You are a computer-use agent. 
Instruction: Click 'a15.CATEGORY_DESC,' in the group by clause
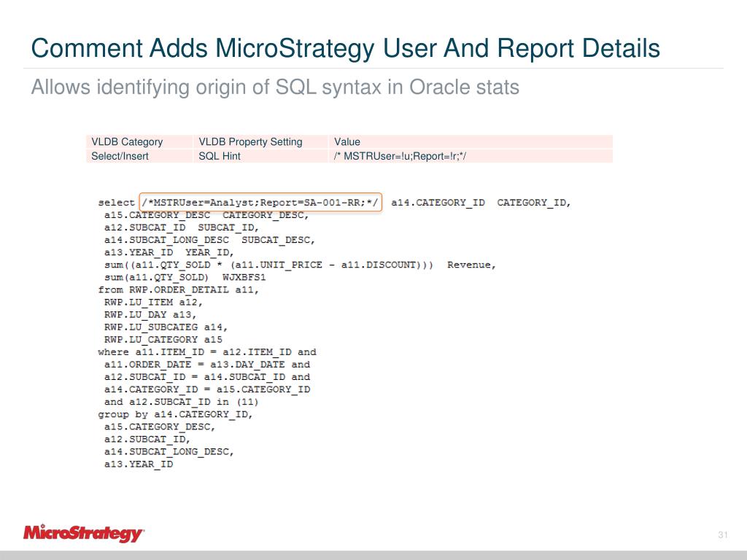click(160, 427)
